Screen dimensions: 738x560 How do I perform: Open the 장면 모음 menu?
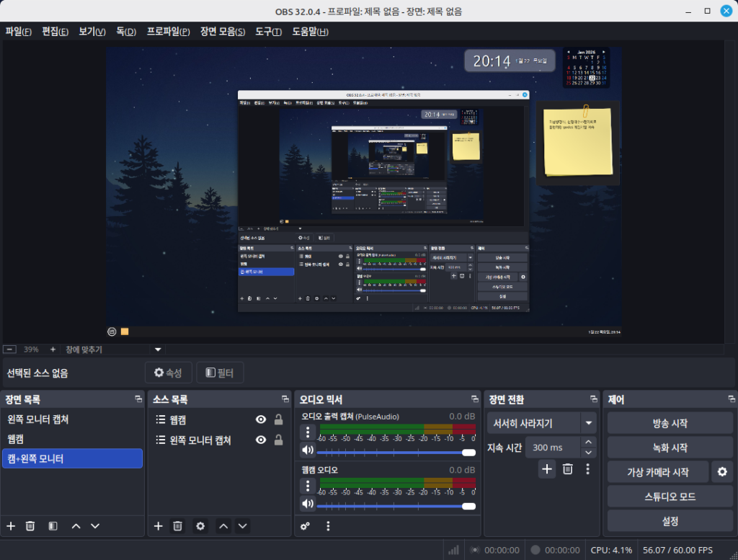223,32
